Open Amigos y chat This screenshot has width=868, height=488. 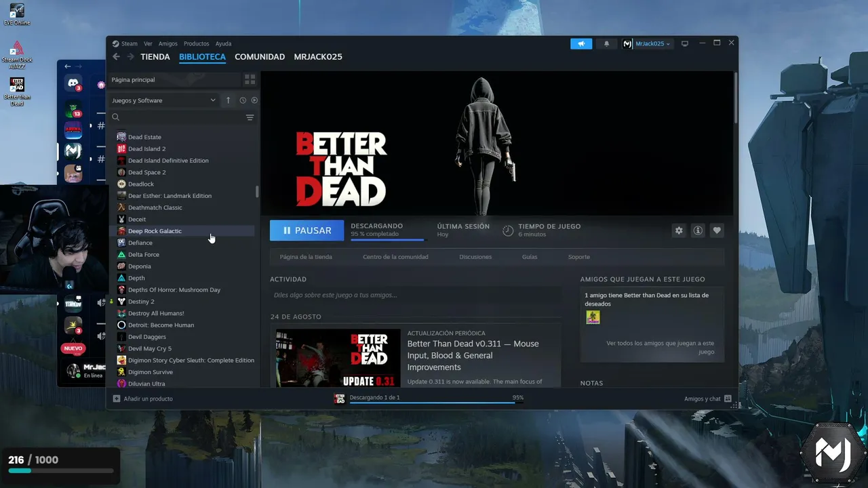708,399
